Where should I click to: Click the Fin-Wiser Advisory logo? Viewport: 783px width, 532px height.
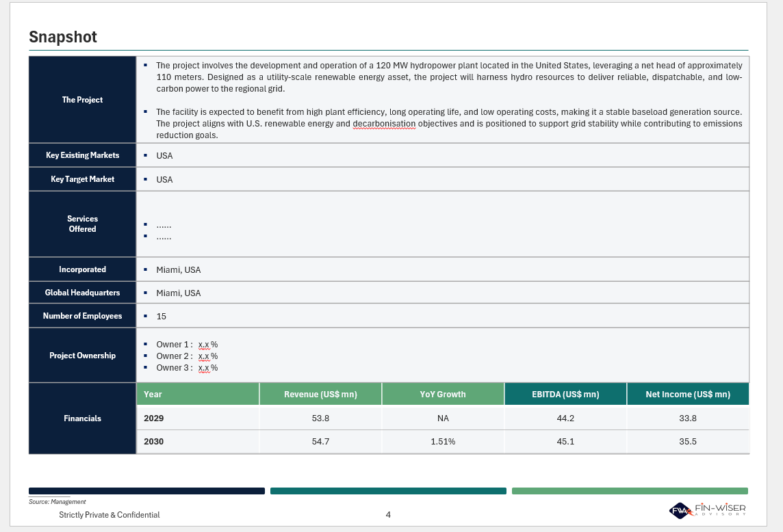707,510
